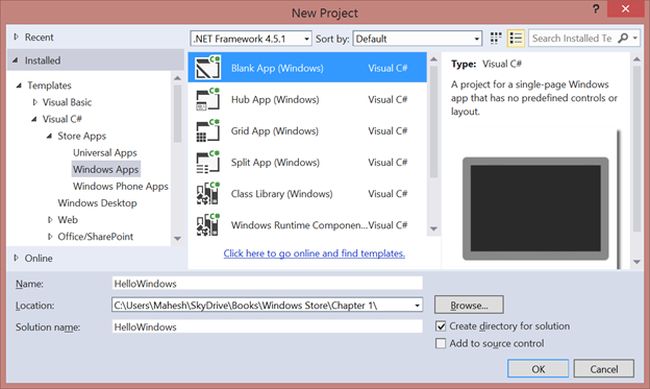Select the Class Library (Windows) template icon

208,194
